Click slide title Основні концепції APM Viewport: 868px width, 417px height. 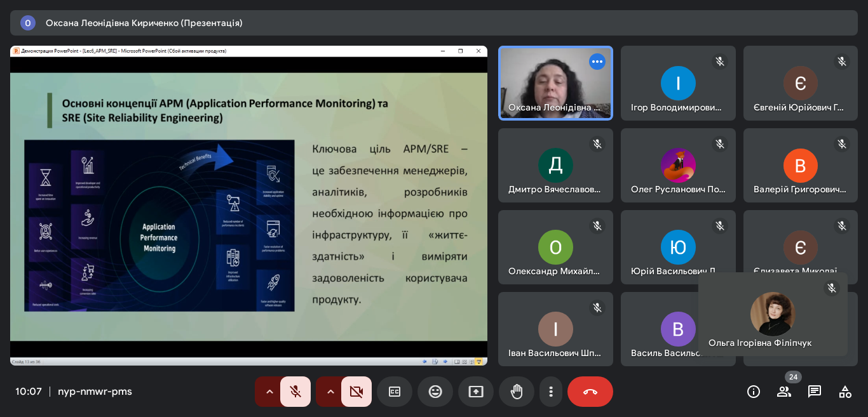225,110
